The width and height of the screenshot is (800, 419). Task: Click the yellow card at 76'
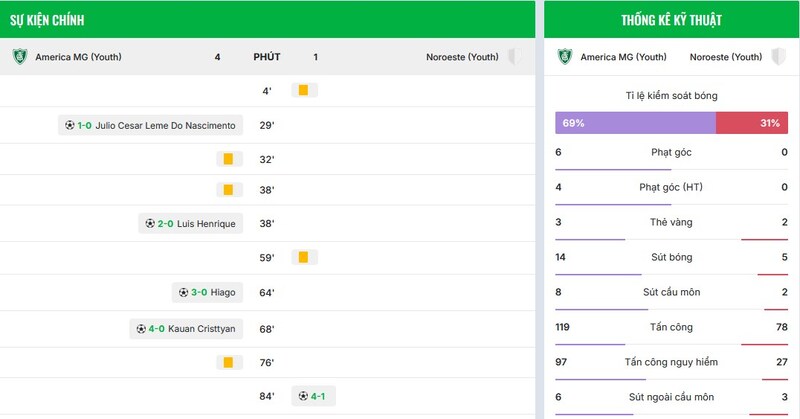pyautogui.click(x=228, y=362)
